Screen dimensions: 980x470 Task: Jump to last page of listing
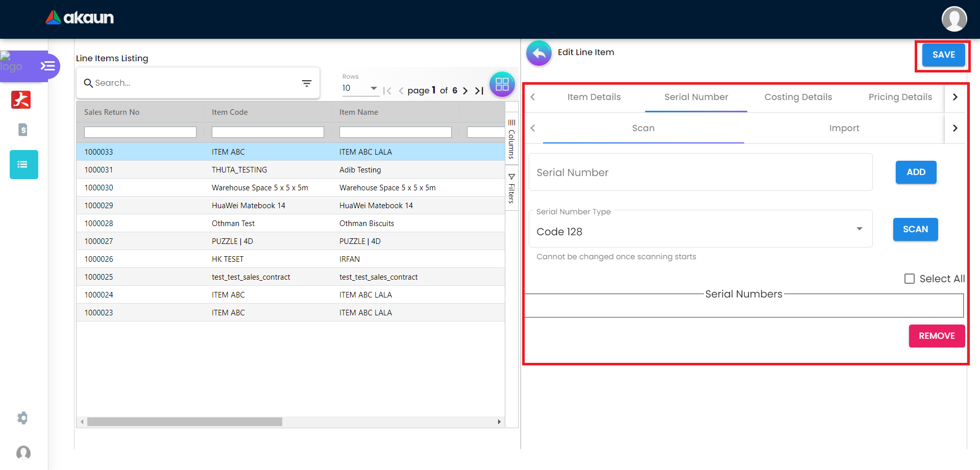479,91
